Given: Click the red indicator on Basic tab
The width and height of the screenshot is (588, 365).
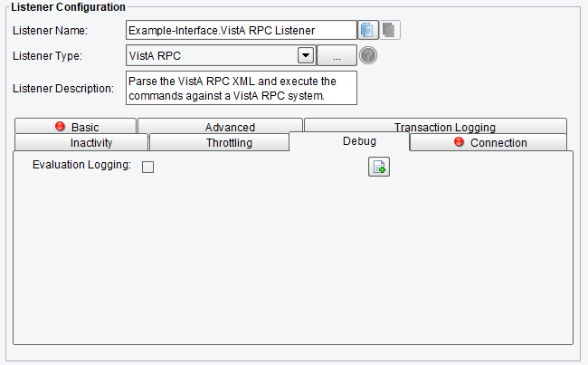Looking at the screenshot, I should point(60,126).
